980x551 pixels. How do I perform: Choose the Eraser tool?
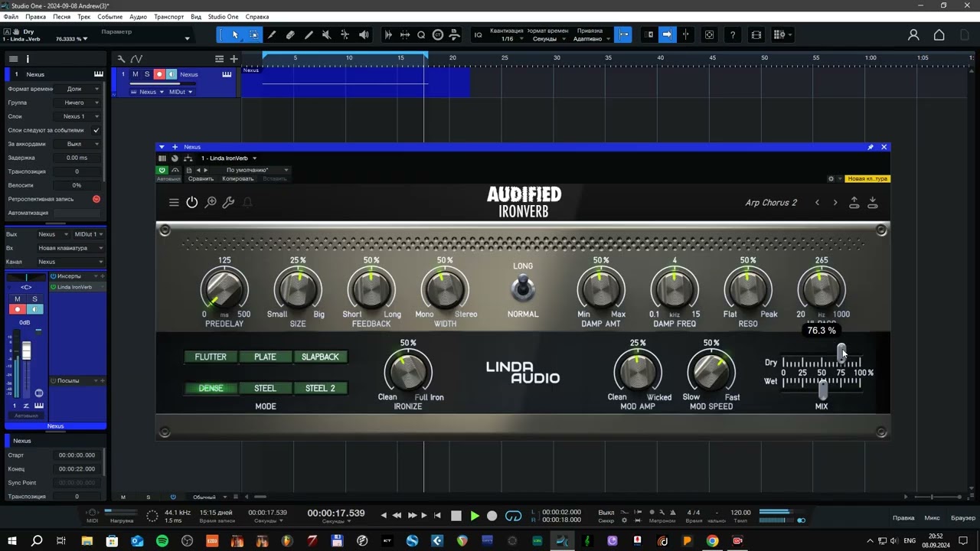(290, 34)
